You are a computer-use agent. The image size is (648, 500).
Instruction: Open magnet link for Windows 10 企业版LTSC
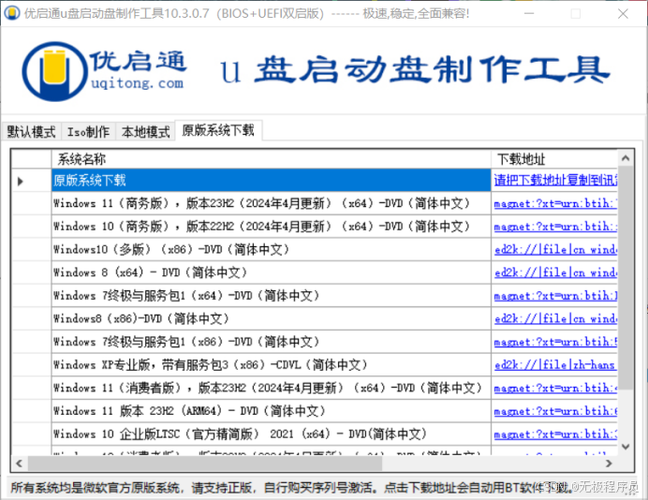click(x=555, y=434)
